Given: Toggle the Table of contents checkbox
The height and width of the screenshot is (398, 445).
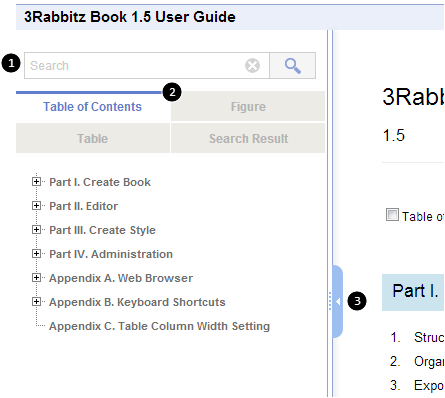Looking at the screenshot, I should pos(392,215).
